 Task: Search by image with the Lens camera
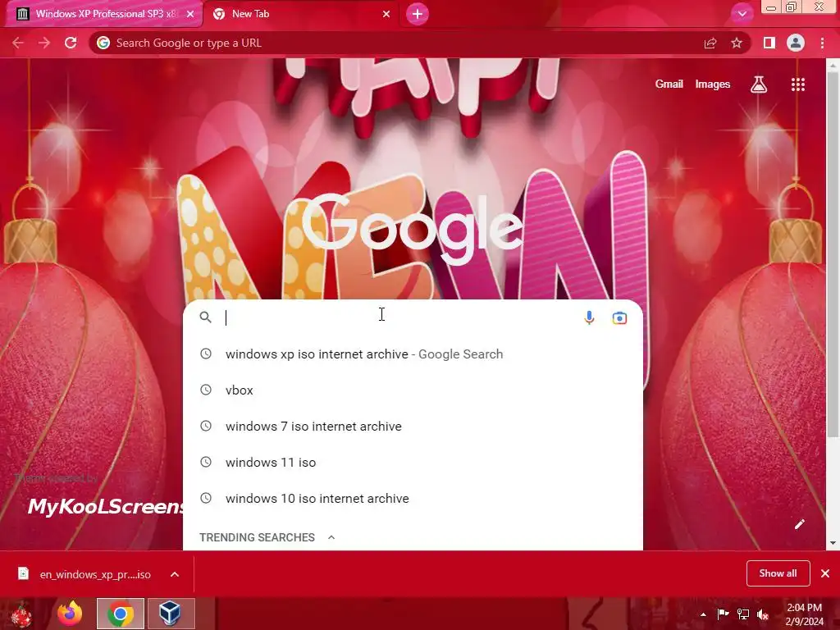pyautogui.click(x=619, y=317)
